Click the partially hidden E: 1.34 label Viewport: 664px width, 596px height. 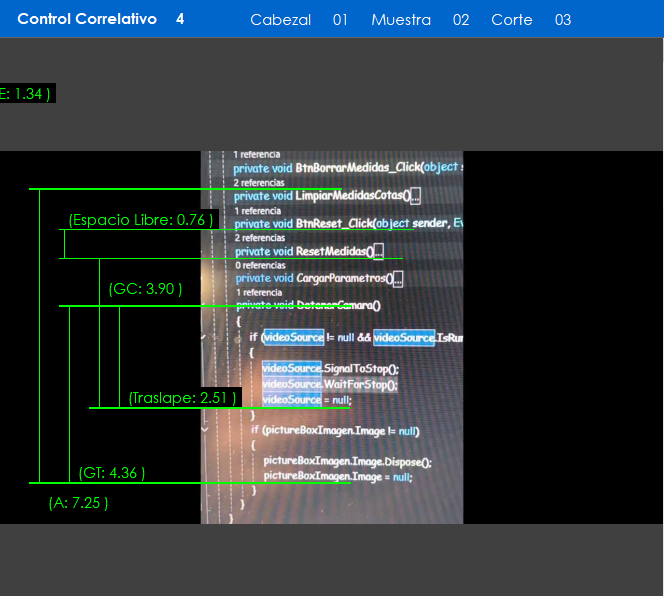point(24,93)
